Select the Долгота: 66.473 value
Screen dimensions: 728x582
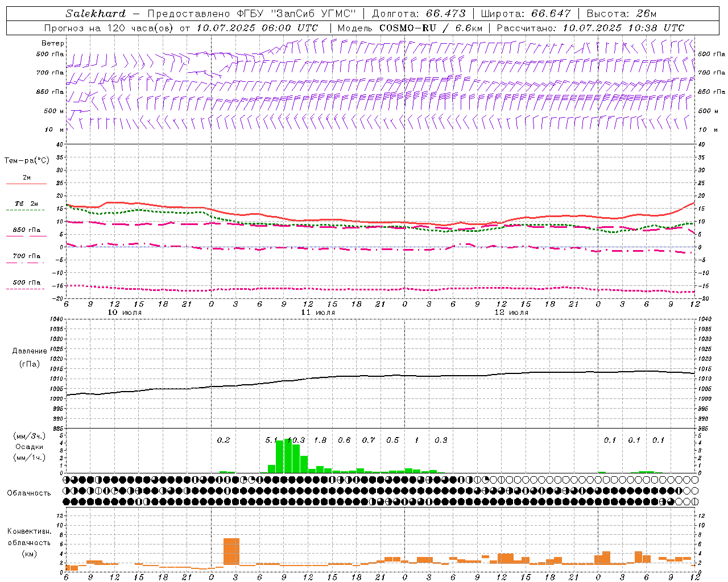tap(419, 14)
